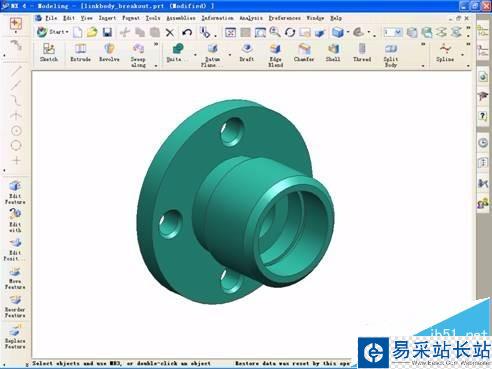The image size is (492, 369).
Task: Open the Training graduation cap tab
Action: click(483, 96)
